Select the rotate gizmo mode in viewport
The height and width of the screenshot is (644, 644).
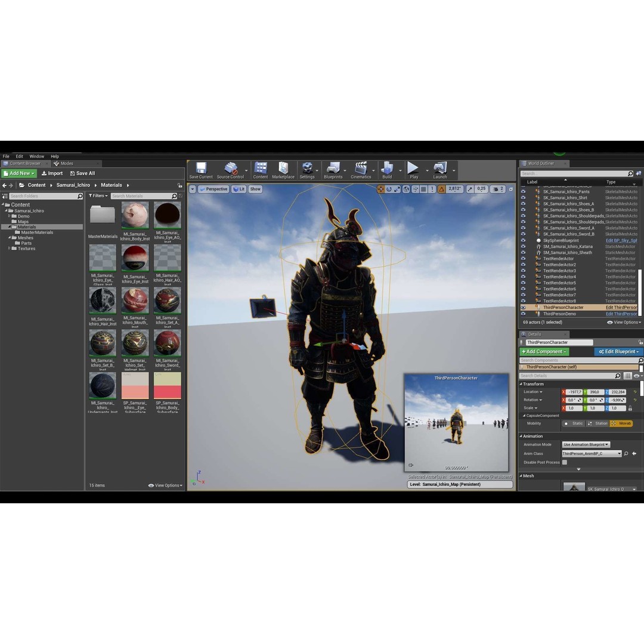pyautogui.click(x=389, y=189)
